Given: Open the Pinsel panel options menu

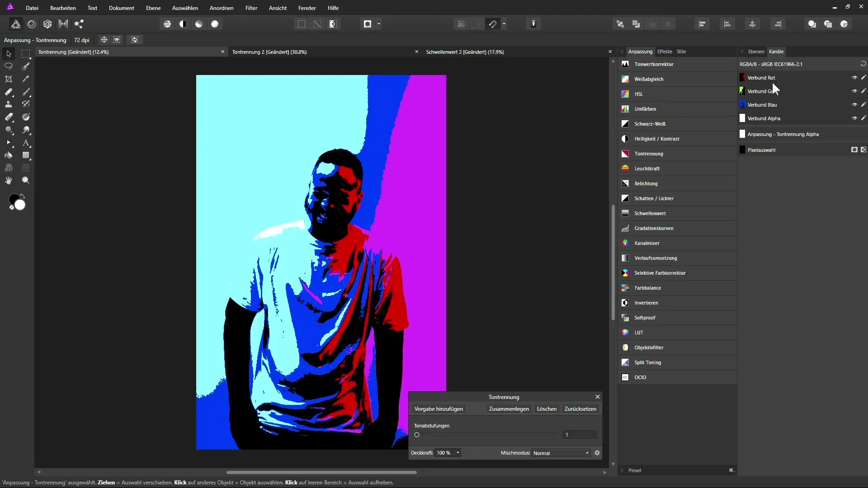Looking at the screenshot, I should click(x=731, y=470).
